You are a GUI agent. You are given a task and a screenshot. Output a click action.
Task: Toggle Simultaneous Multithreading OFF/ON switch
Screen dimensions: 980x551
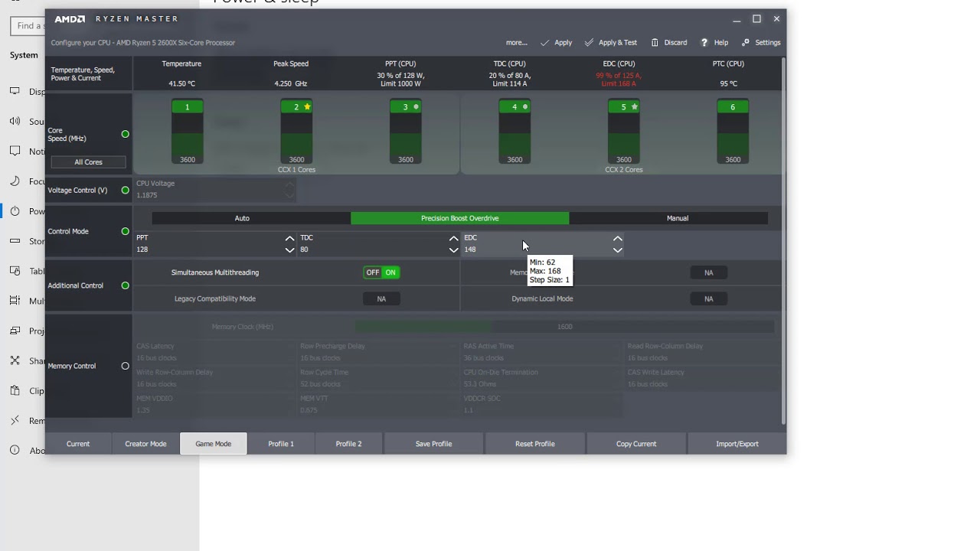click(x=381, y=272)
